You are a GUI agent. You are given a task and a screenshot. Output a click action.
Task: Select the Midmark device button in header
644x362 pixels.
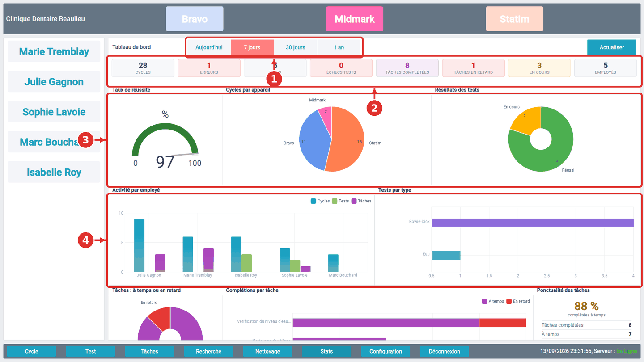point(355,19)
